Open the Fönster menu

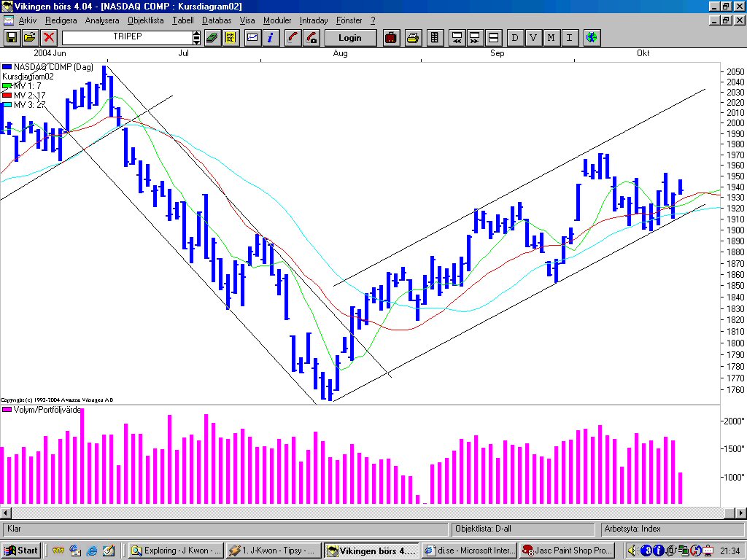click(349, 20)
